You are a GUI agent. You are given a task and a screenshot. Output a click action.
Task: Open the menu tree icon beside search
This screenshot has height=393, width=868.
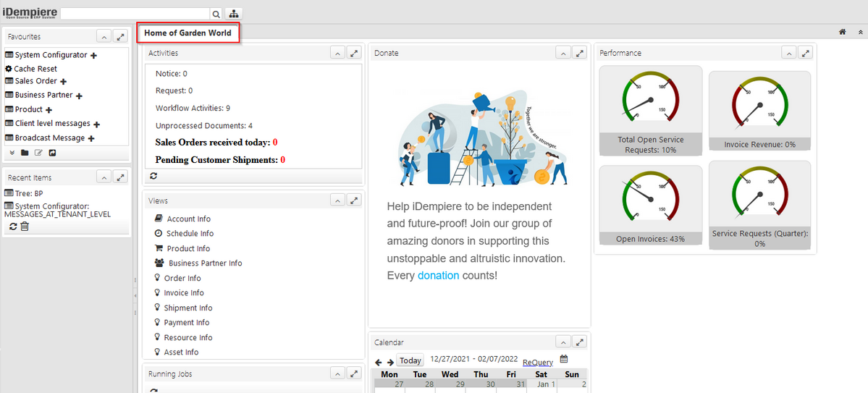pyautogui.click(x=235, y=14)
